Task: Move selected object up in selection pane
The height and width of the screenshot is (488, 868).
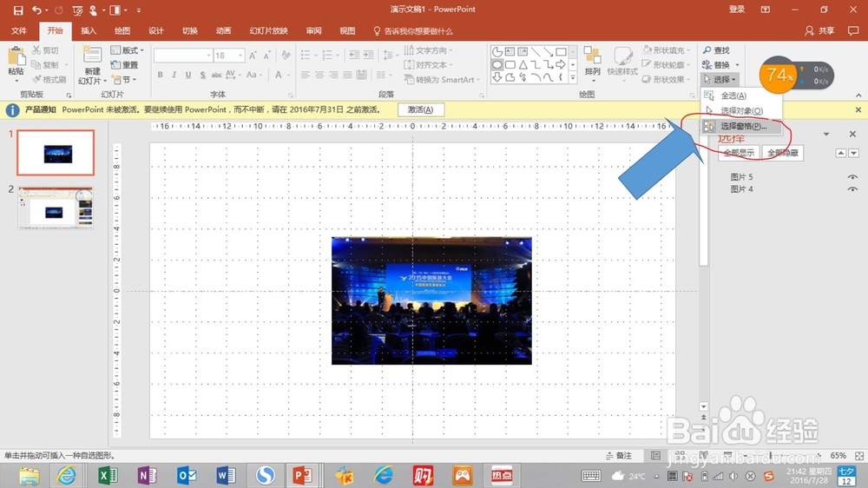Action: click(x=841, y=153)
